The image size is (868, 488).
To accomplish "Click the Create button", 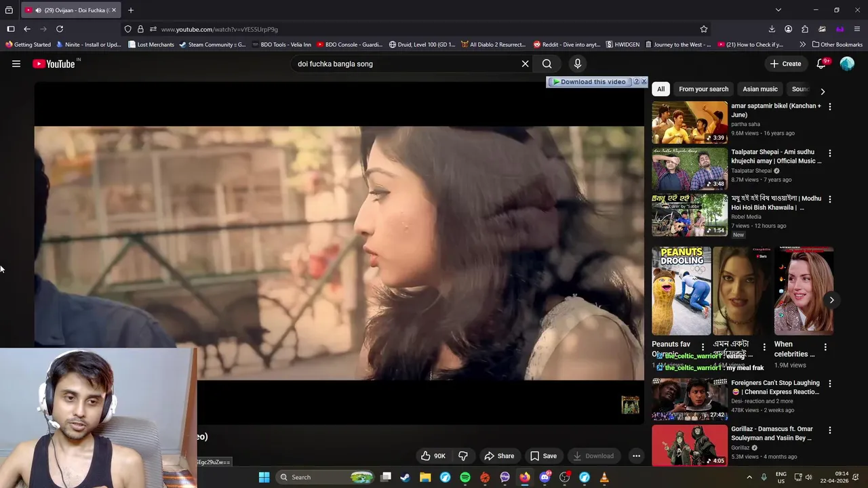I will pyautogui.click(x=785, y=64).
